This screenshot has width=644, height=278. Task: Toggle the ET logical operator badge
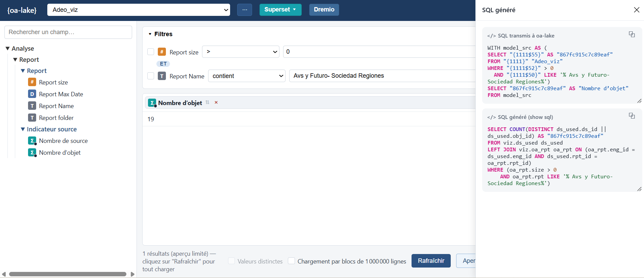[x=163, y=64]
